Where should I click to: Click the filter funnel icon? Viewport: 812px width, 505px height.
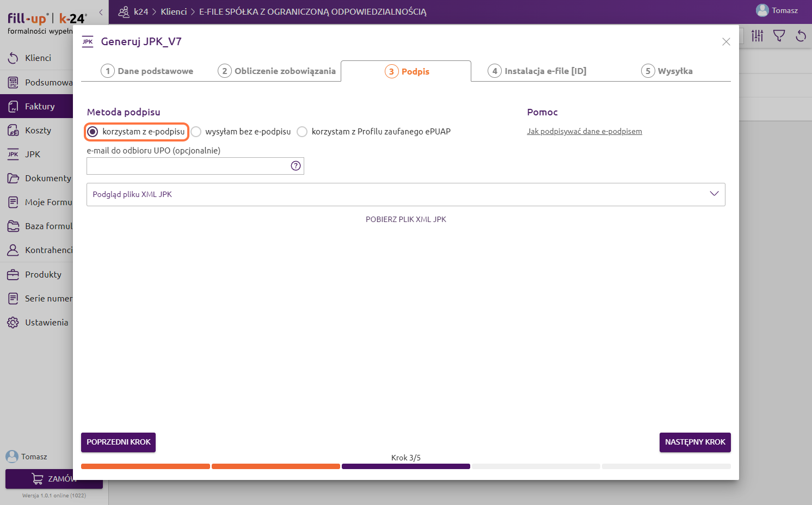click(779, 36)
